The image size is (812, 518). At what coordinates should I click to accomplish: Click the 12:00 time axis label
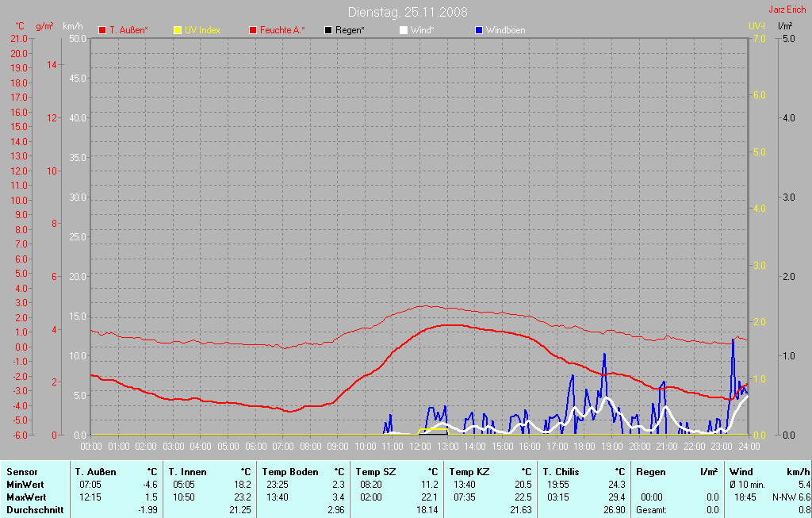coord(420,446)
